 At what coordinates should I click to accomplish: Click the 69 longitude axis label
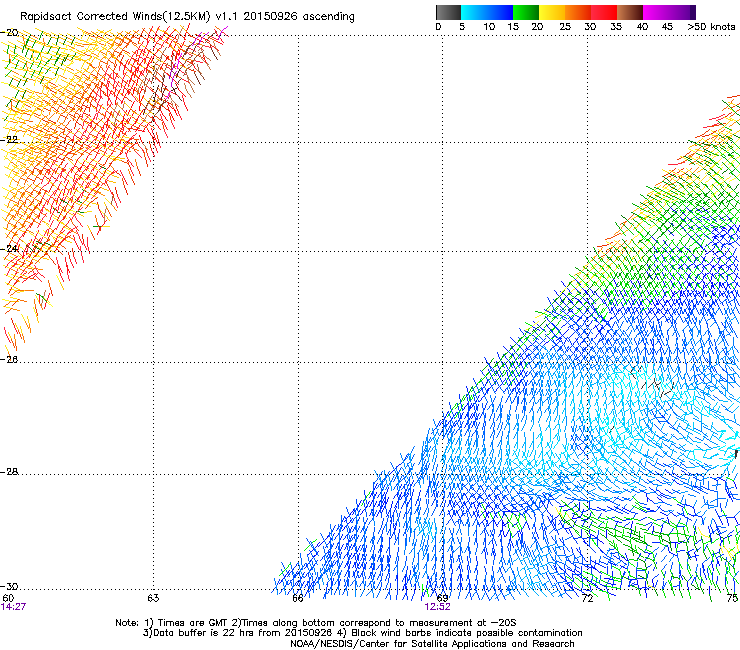[x=442, y=598]
